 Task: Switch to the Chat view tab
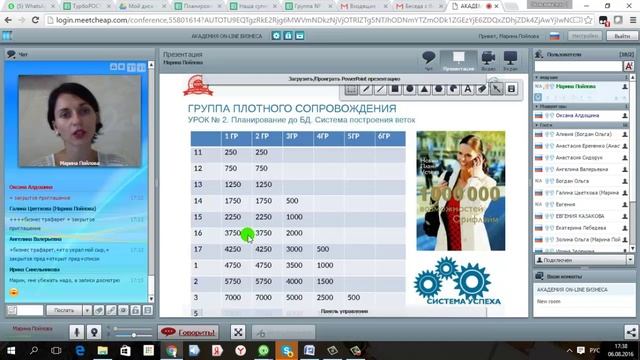coord(429,61)
